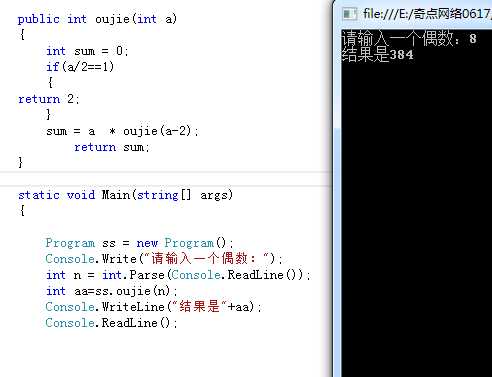Screen dimensions: 492x377
Task: Click the Console.Write line with the even-number prompt
Action: [x=164, y=259]
